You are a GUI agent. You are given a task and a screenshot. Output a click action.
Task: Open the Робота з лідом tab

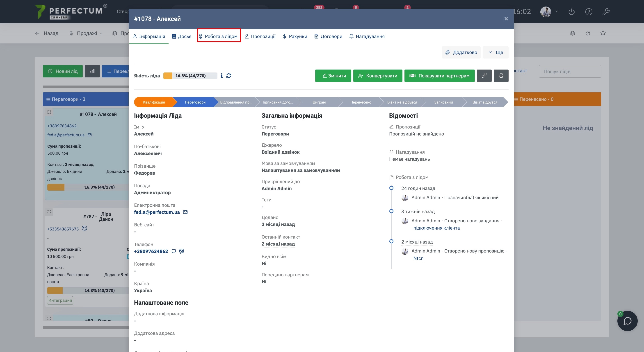coord(219,36)
